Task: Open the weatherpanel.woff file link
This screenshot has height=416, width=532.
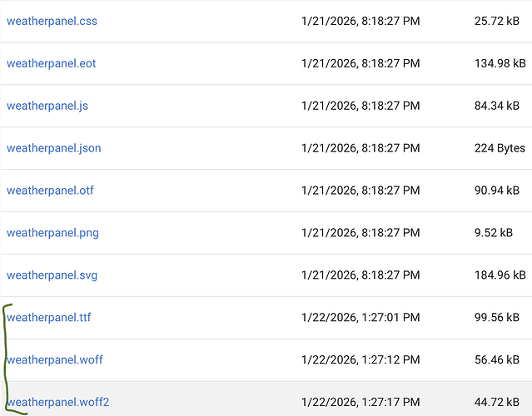Action: (x=55, y=360)
